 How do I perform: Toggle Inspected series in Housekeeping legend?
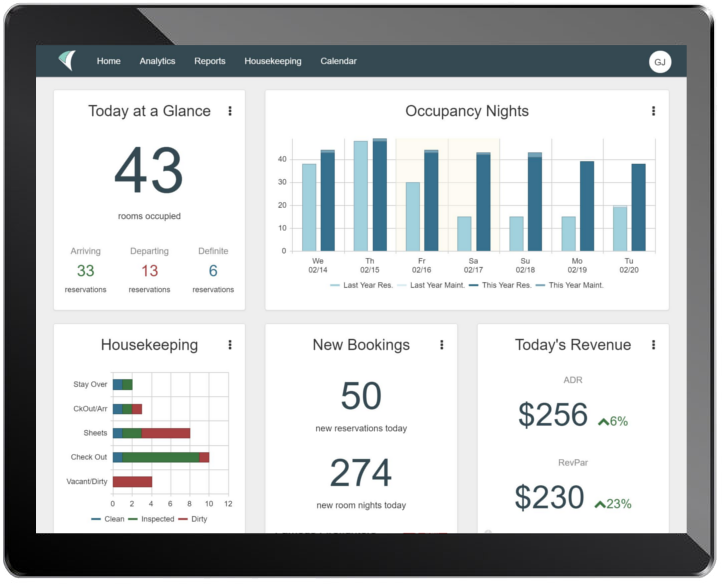(x=151, y=519)
